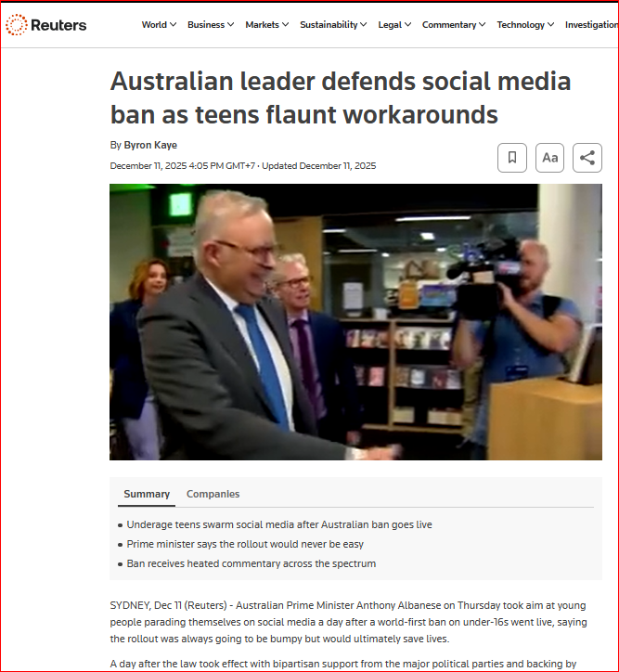Image resolution: width=619 pixels, height=672 pixels.
Task: Click the share article icon
Action: pos(587,158)
